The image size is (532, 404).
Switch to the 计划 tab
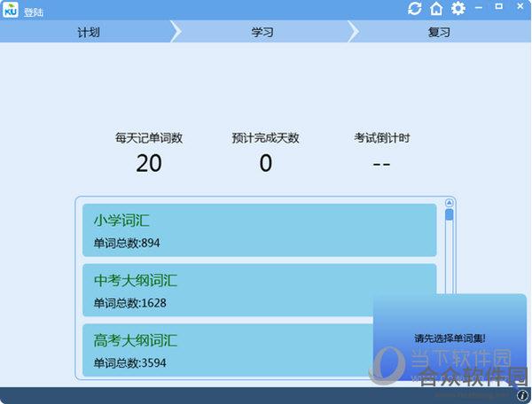click(x=88, y=32)
